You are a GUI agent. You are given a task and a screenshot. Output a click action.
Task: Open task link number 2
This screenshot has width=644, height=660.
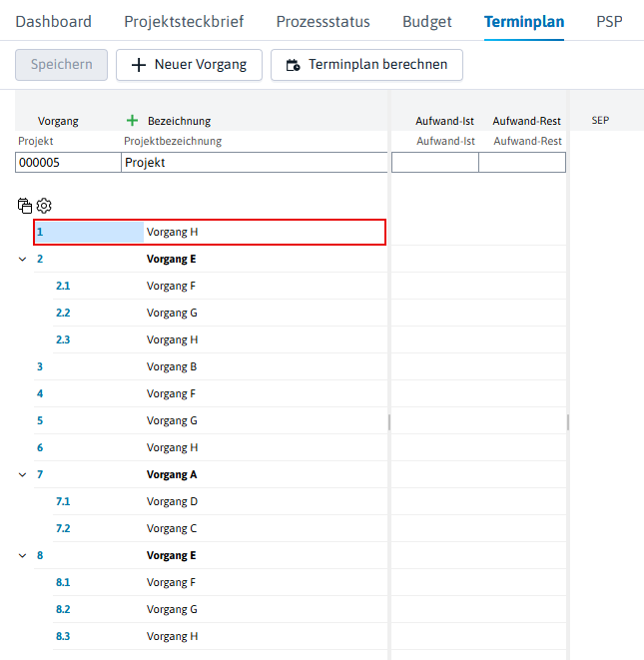(40, 259)
